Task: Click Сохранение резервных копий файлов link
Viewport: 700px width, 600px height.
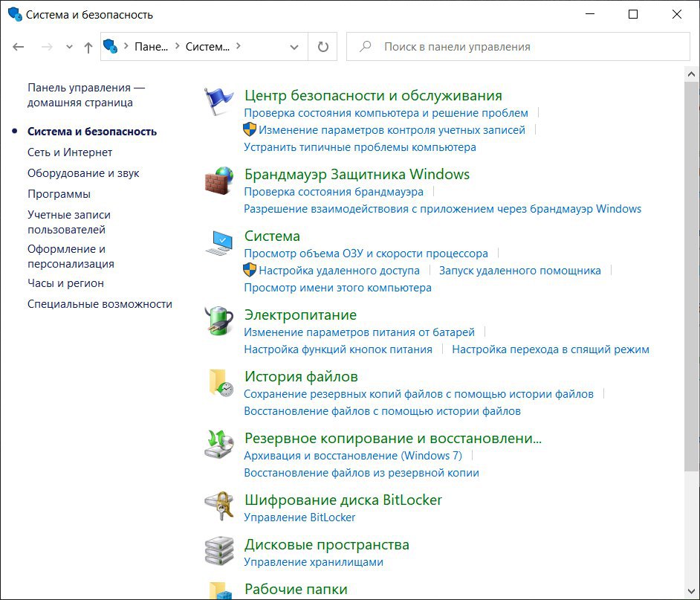Action: coord(418,393)
